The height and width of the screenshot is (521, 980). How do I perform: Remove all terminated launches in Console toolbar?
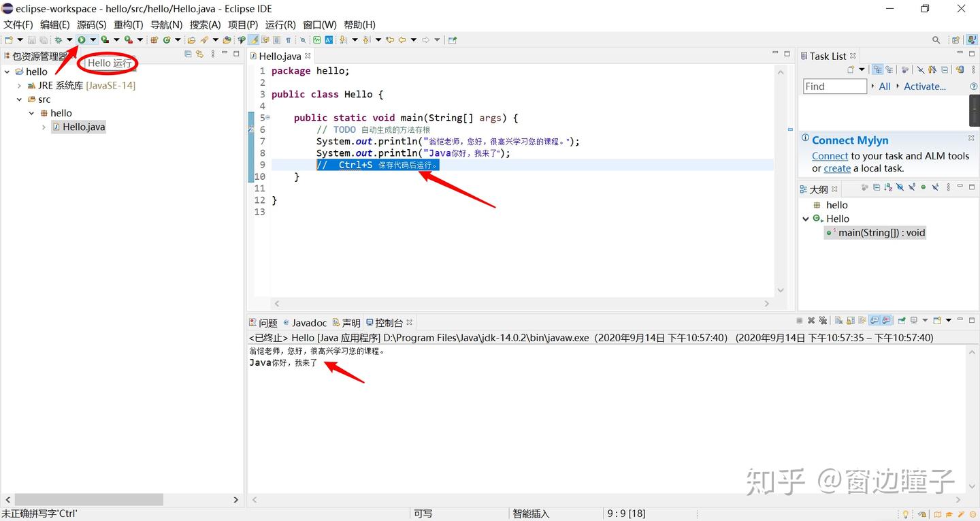coord(823,320)
